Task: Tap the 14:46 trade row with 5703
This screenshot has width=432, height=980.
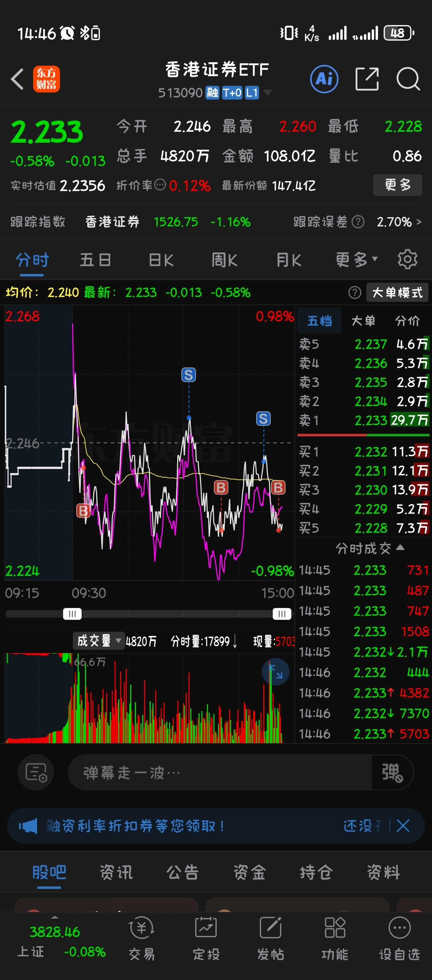Action: [364, 734]
